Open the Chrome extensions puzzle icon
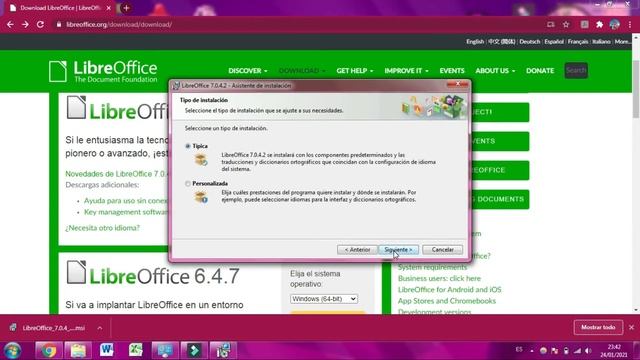 coord(599,24)
